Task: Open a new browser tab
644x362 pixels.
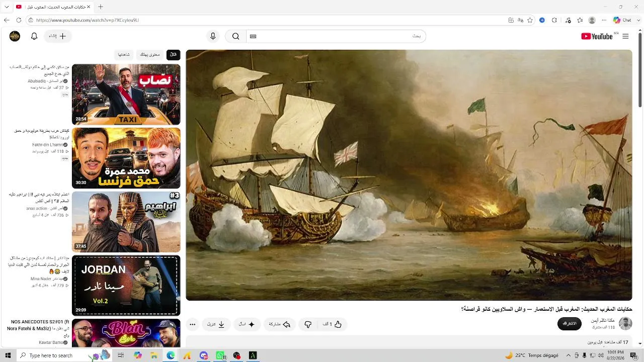Action: click(x=101, y=7)
